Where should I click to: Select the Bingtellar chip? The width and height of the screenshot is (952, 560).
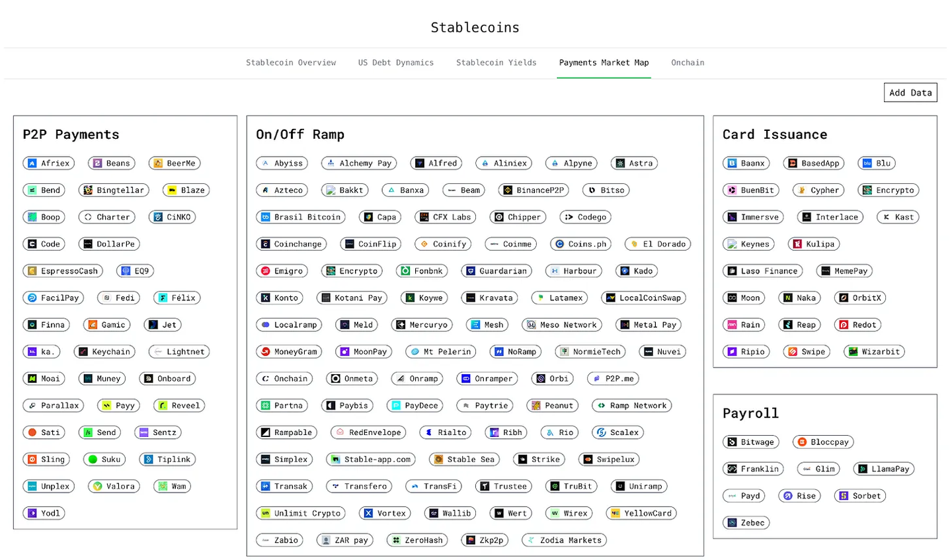(x=114, y=190)
